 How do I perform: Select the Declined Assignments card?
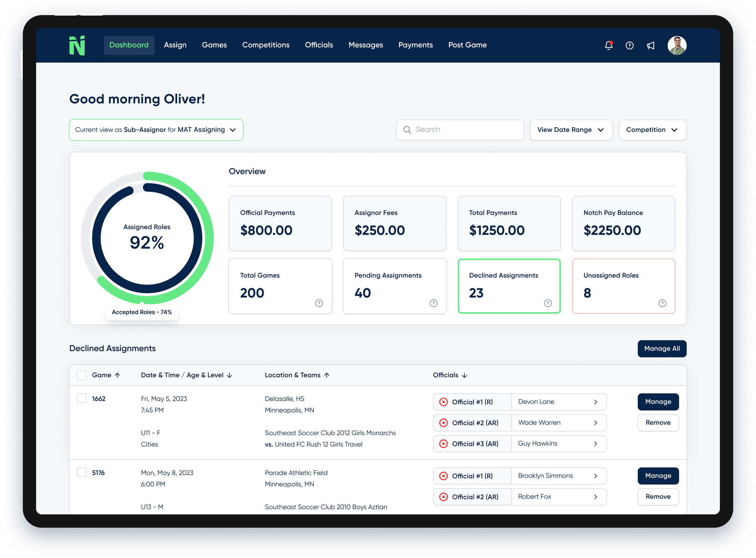point(509,286)
